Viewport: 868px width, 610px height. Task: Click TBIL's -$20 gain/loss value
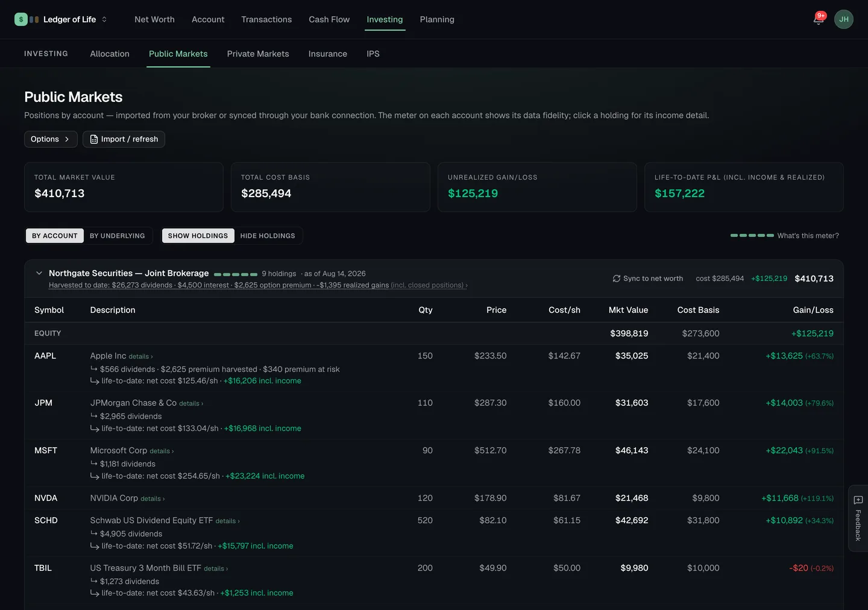pyautogui.click(x=799, y=568)
